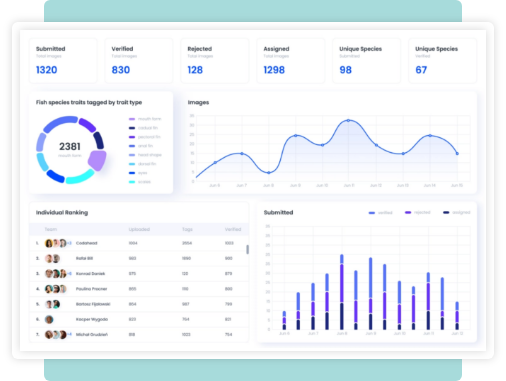The image size is (506, 381).
Task: Toggle the pectoral fin legend entry
Action: click(145, 137)
